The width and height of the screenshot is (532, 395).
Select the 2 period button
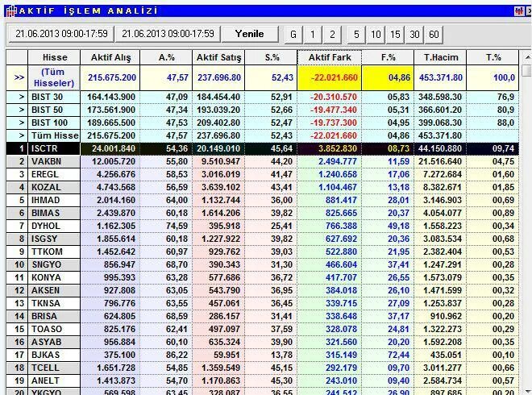coord(332,35)
